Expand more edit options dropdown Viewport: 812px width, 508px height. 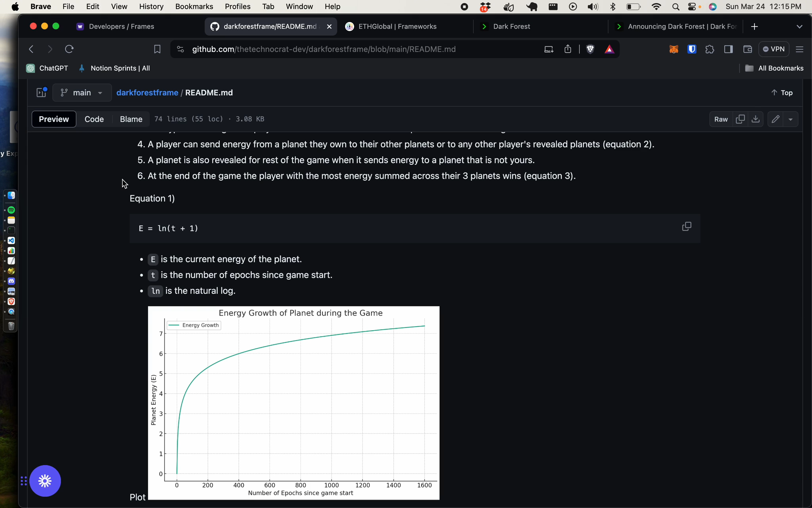click(791, 119)
